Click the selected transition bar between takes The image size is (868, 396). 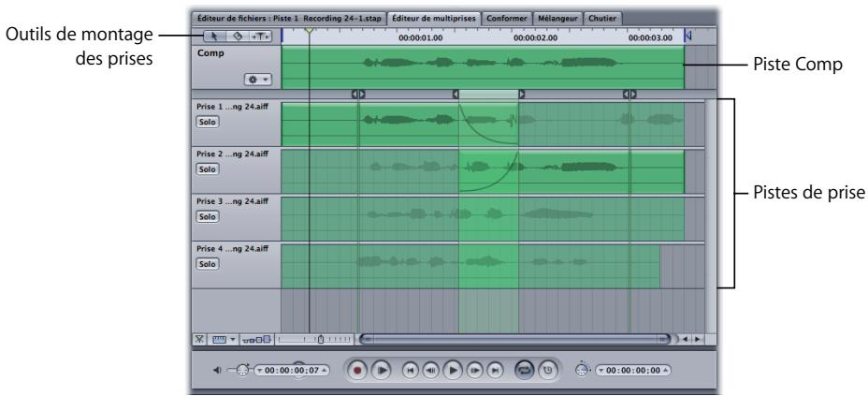(489, 95)
